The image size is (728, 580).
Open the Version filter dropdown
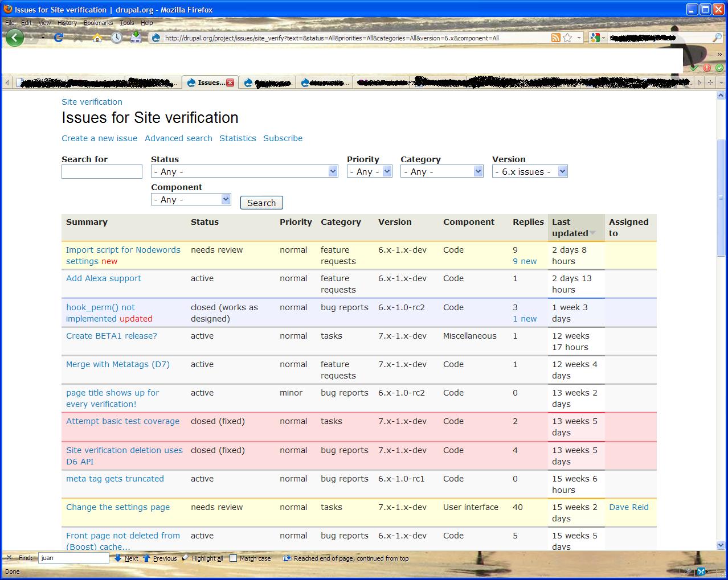point(530,171)
